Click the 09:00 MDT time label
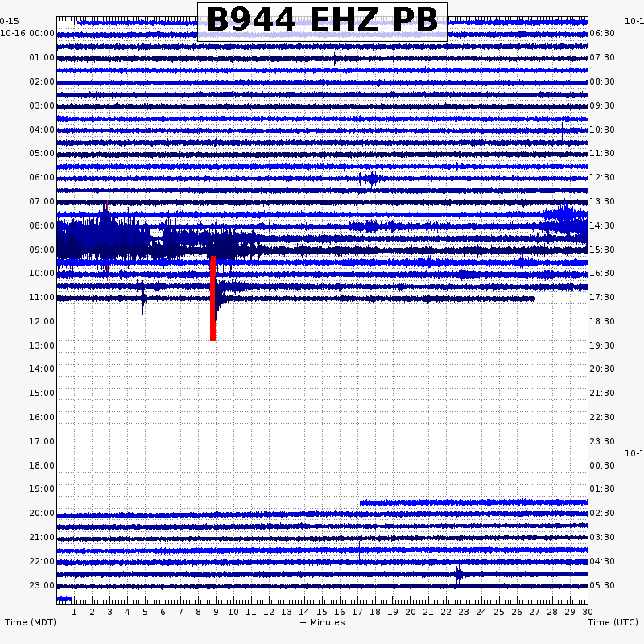The image size is (644, 644). [x=42, y=250]
